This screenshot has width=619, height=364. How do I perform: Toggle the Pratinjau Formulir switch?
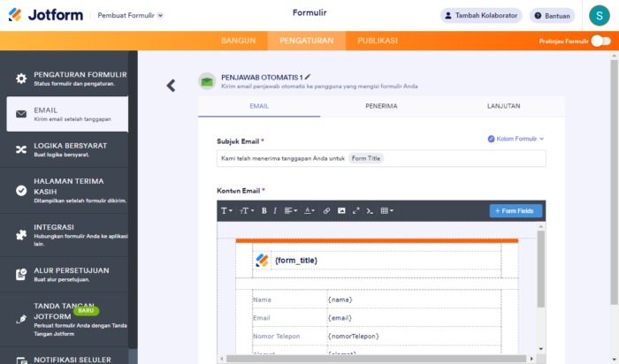click(600, 41)
